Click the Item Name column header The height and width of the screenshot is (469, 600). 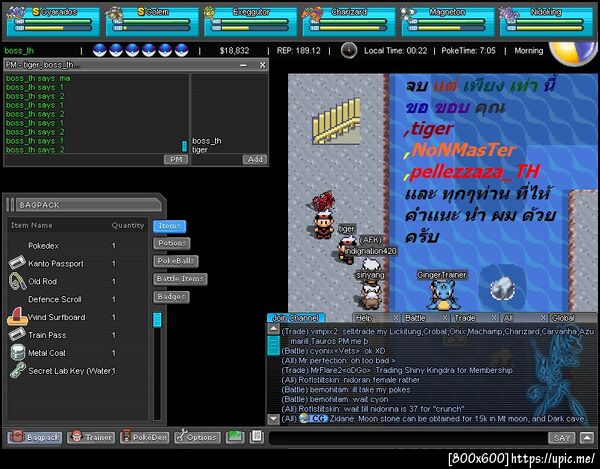[32, 225]
